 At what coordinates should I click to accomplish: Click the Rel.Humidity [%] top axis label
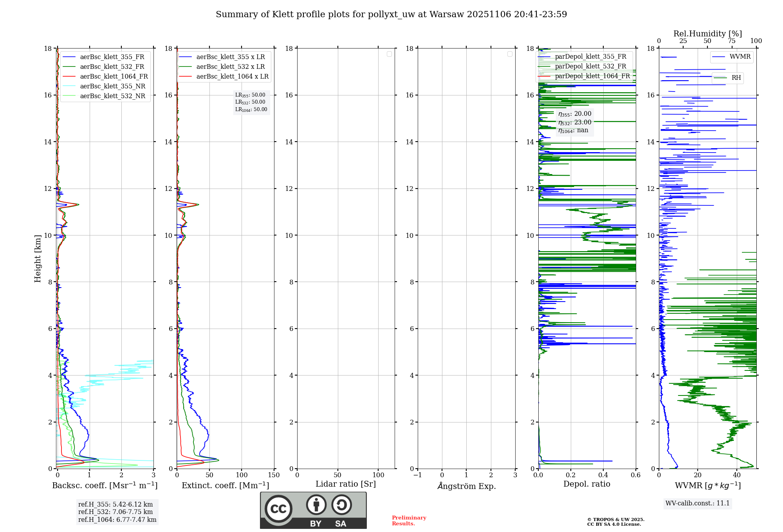(x=707, y=34)
